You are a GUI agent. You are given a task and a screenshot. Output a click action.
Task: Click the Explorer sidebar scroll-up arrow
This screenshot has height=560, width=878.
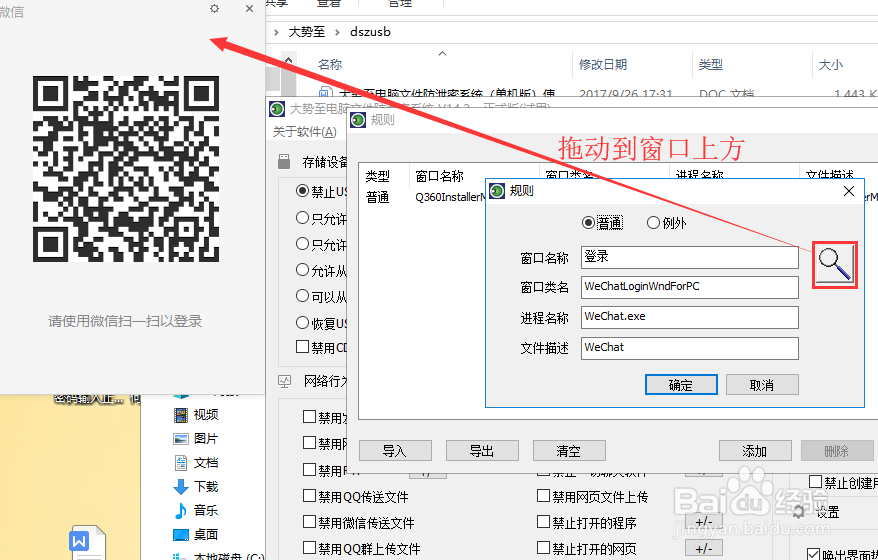click(x=288, y=59)
